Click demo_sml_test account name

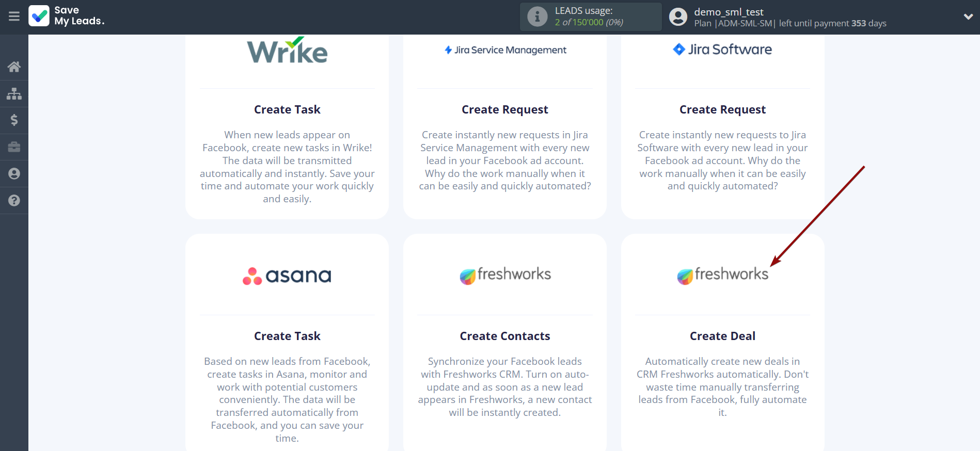coord(729,12)
